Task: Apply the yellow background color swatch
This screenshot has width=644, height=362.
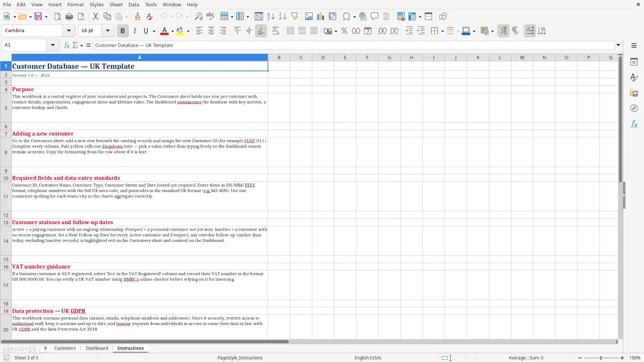Action: pyautogui.click(x=180, y=31)
